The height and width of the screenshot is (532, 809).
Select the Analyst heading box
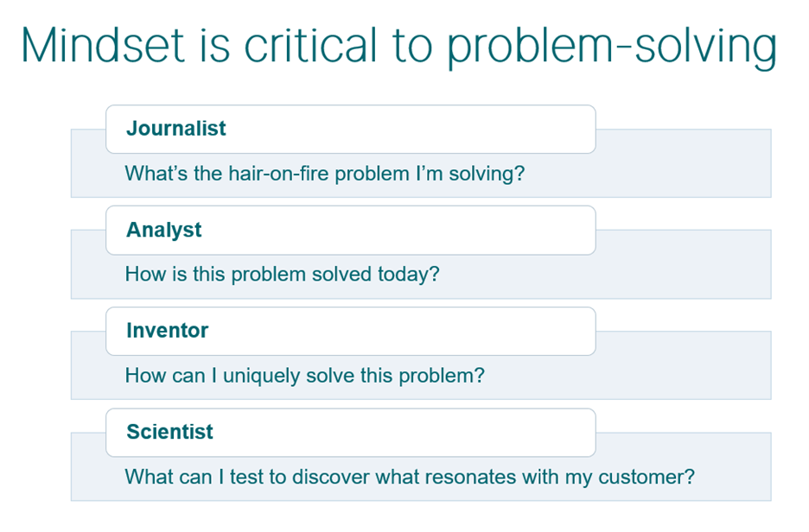tap(351, 231)
